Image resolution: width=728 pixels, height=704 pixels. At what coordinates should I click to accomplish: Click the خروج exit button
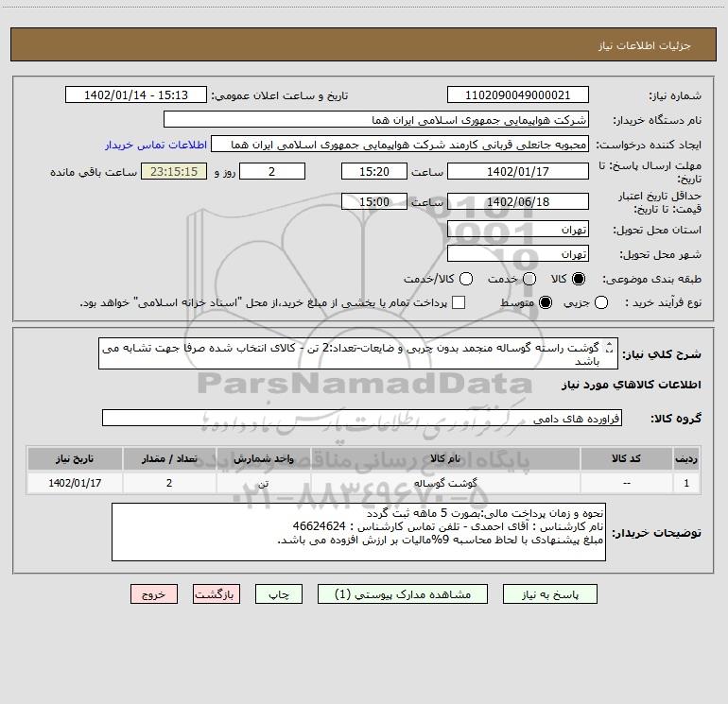click(x=154, y=594)
